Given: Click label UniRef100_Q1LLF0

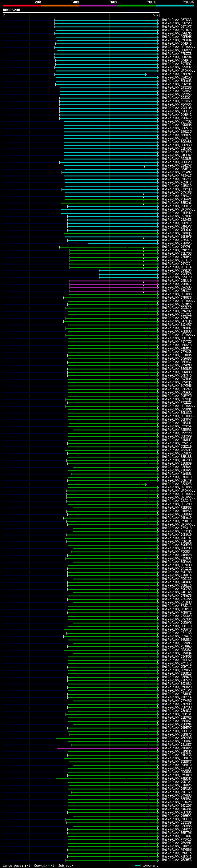Looking at the screenshot, I should click(x=177, y=819).
